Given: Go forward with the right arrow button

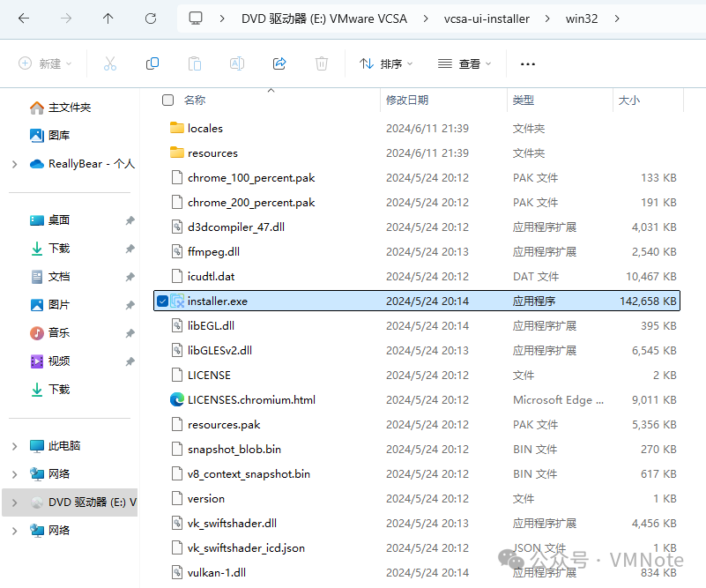Looking at the screenshot, I should pos(66,19).
